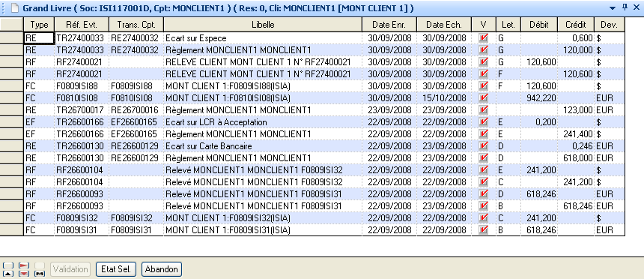Open panel dropdown arrow in title bar
The image size is (644, 279).
tap(613, 7)
